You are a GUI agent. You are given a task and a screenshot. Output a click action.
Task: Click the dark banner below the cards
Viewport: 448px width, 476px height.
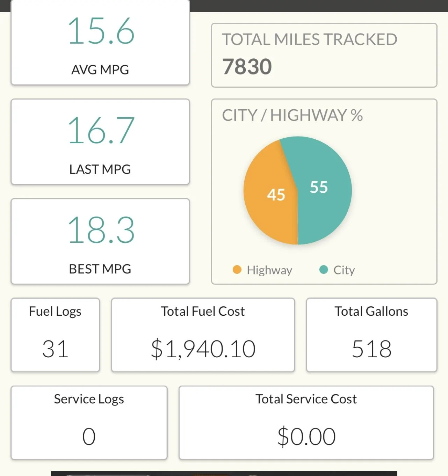click(224, 473)
